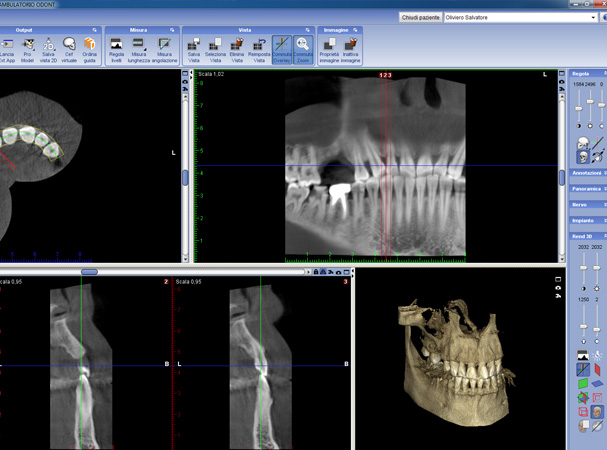
Task: Select the Misura lunghezza tool
Action: (x=139, y=50)
